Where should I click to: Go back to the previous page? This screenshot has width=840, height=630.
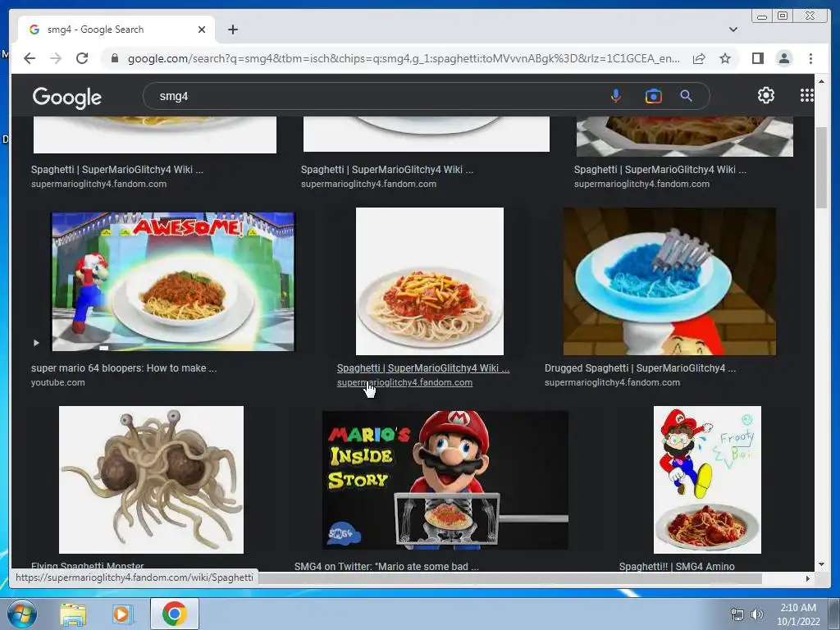click(x=30, y=58)
